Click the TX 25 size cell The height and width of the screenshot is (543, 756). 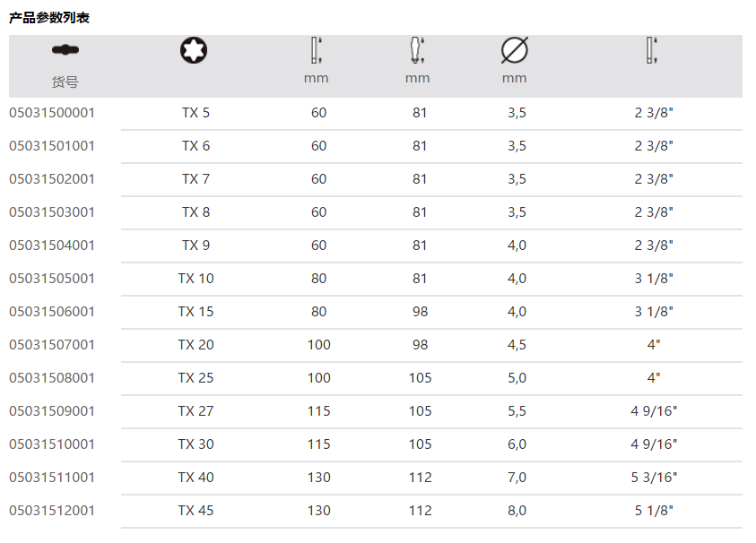(x=196, y=378)
